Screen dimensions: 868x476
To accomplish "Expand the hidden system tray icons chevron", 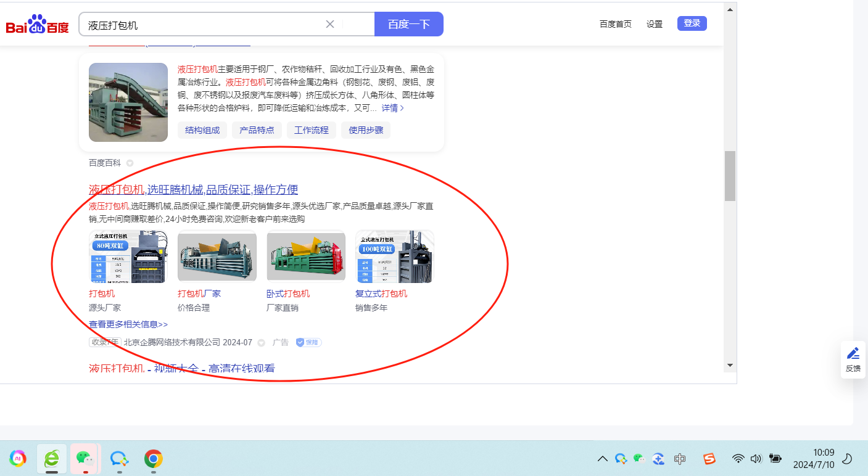I will [x=603, y=458].
